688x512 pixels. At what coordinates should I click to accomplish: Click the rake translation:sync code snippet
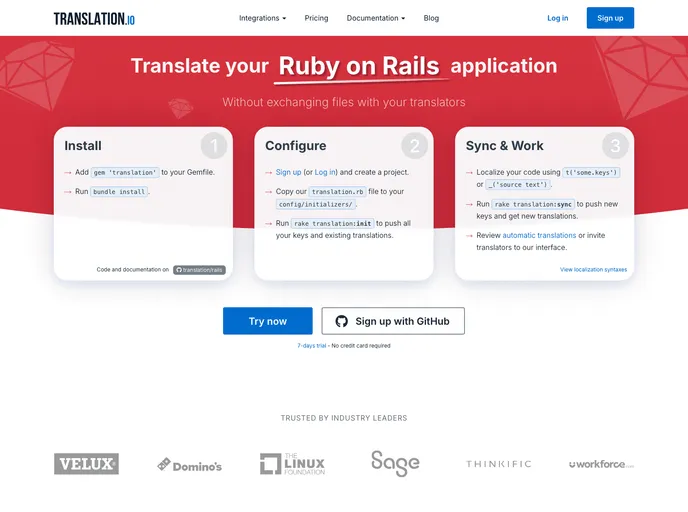(533, 204)
